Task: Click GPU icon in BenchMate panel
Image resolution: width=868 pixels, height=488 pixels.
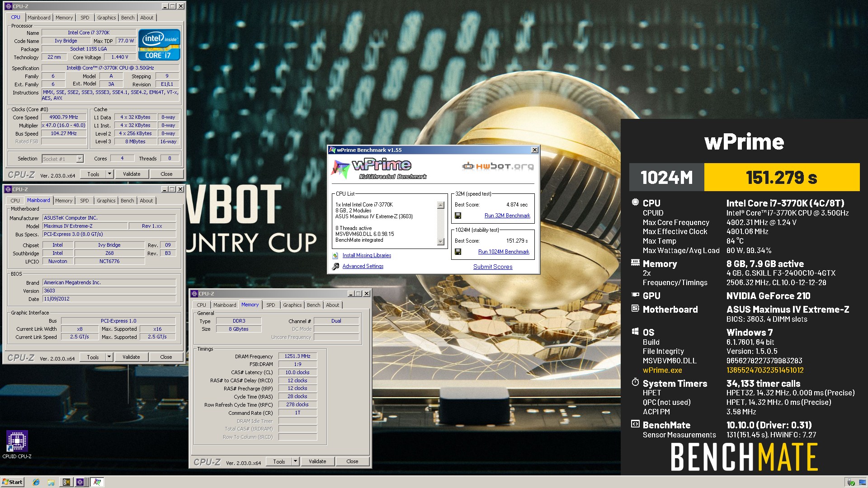Action: [x=635, y=295]
